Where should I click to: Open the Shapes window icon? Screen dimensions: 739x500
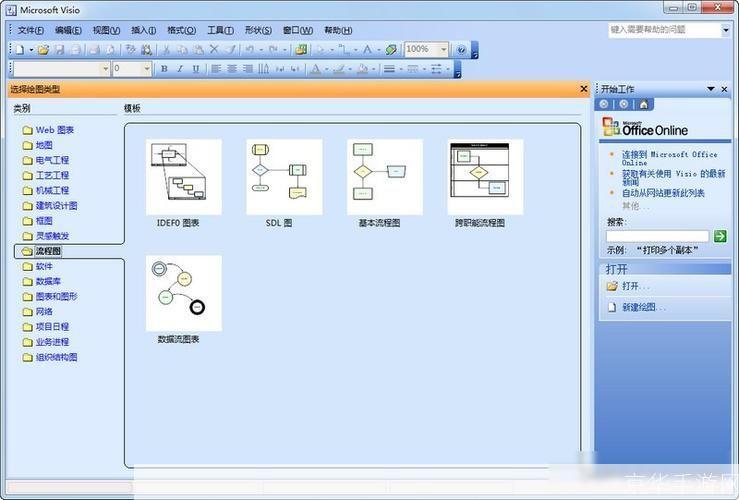click(x=301, y=49)
